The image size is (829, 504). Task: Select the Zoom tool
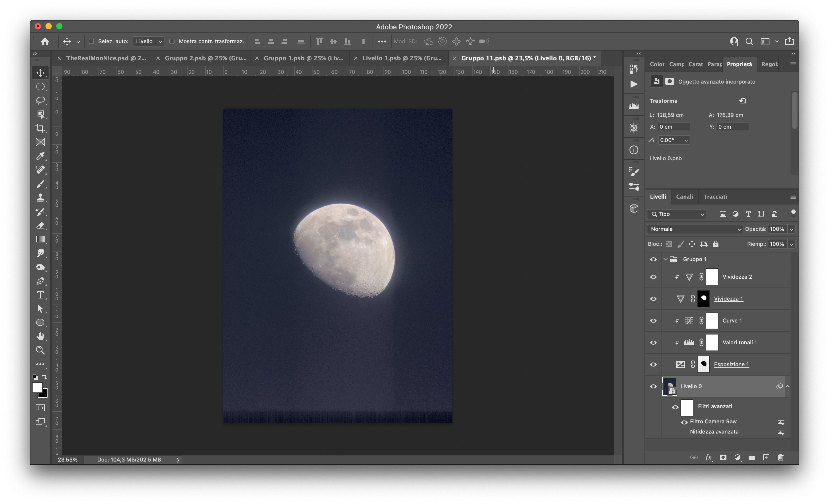point(40,350)
